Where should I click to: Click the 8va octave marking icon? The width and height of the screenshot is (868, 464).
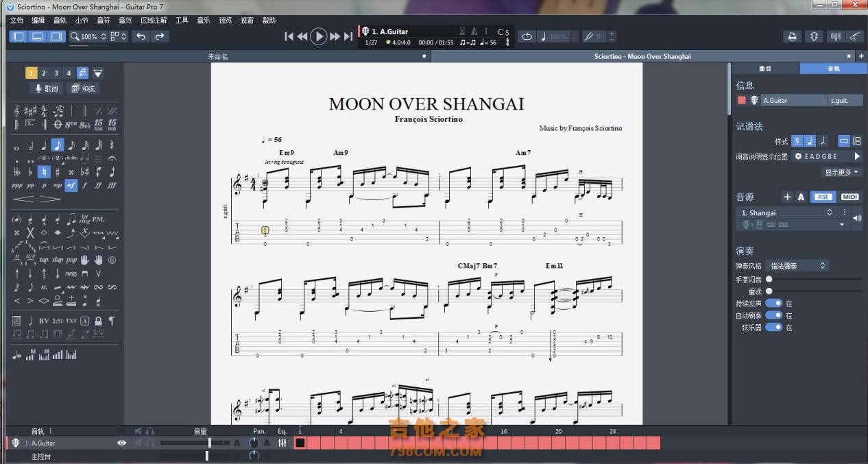(71, 124)
